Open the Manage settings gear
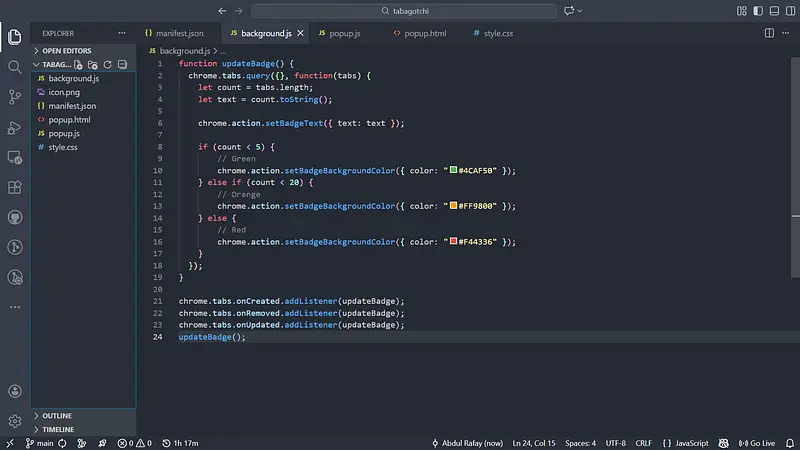 (15, 421)
